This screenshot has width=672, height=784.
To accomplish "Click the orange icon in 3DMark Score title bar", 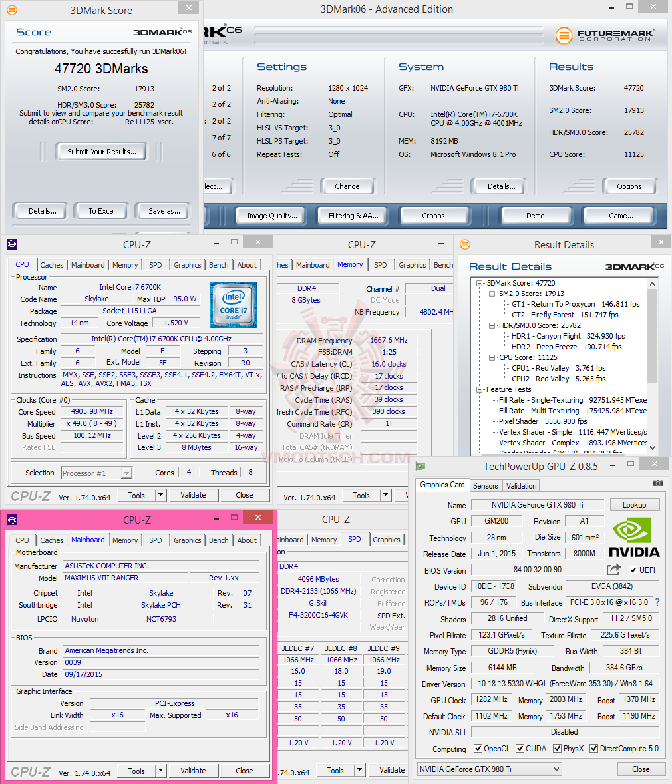I will tap(12, 10).
